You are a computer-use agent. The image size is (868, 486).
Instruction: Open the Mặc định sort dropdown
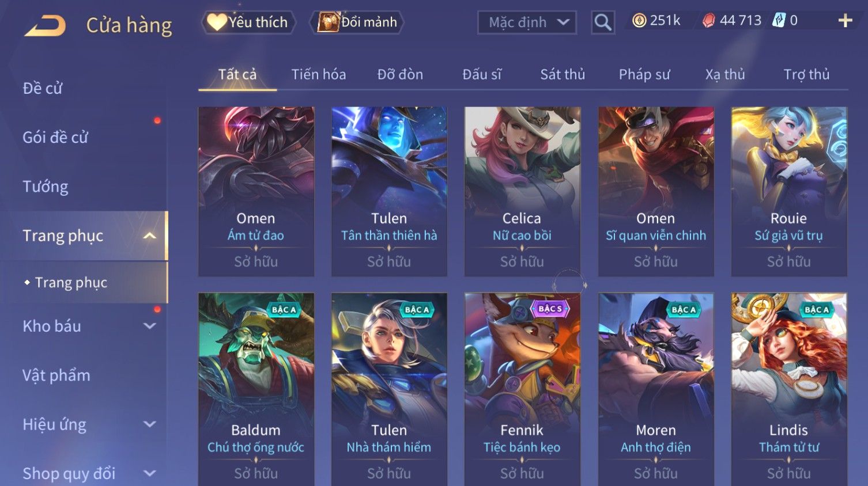[527, 22]
